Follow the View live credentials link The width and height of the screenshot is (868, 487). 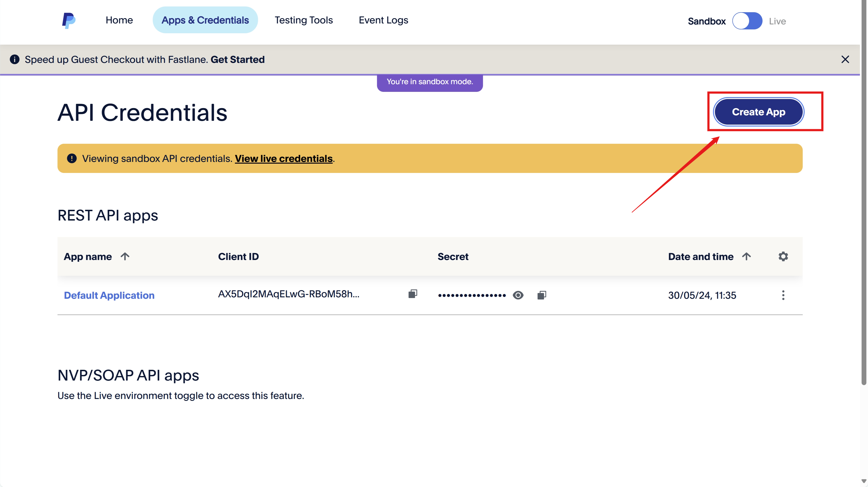coord(284,159)
